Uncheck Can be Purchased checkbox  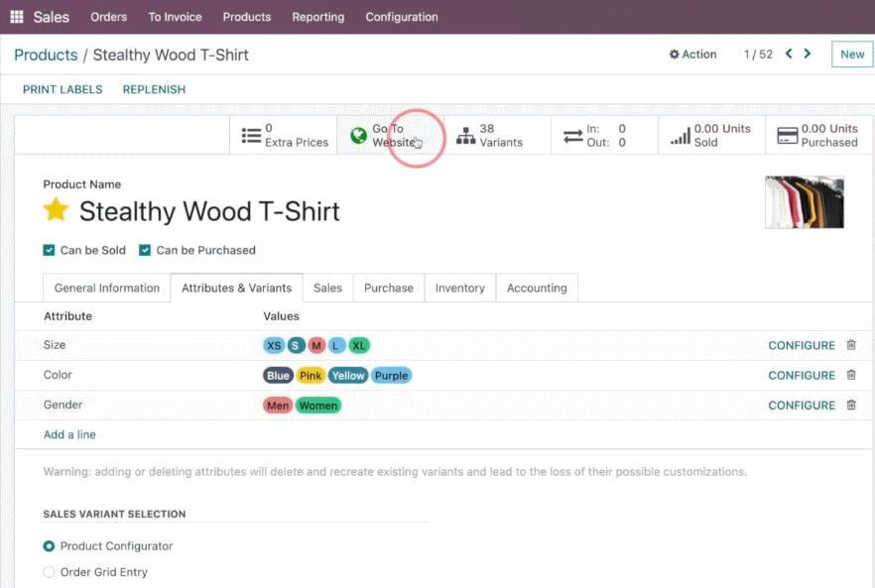tap(145, 250)
